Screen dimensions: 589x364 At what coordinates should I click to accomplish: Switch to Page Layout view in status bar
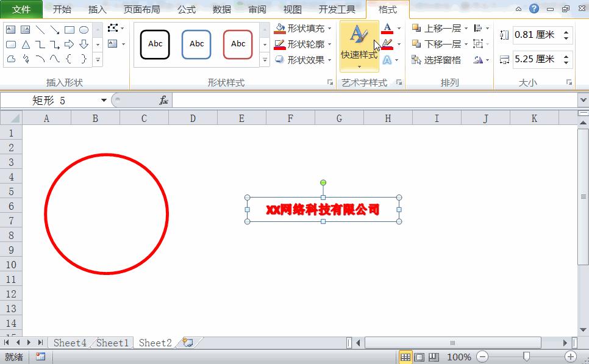pos(418,357)
